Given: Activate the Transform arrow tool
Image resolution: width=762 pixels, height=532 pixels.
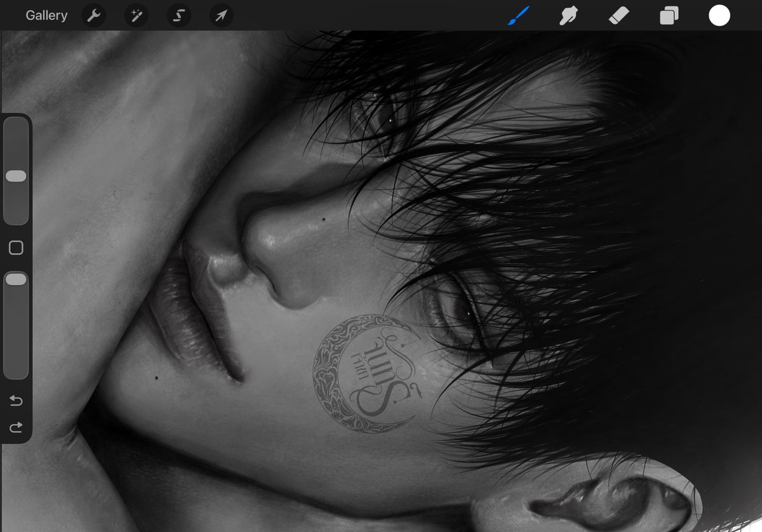Looking at the screenshot, I should click(x=222, y=16).
